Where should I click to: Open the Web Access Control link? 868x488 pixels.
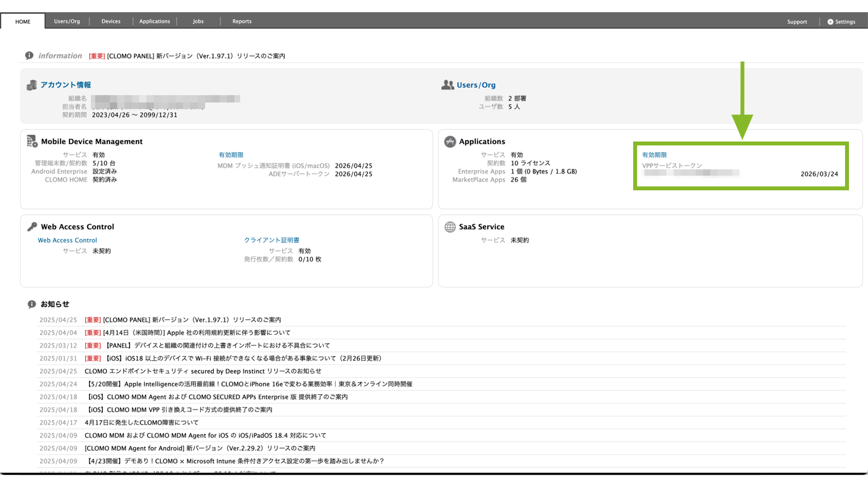[67, 240]
